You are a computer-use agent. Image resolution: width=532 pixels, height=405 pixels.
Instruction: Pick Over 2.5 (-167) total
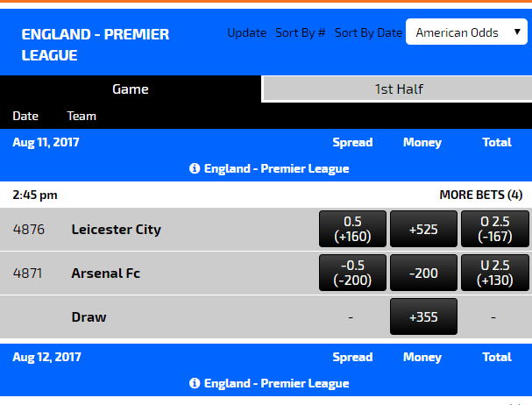494,230
